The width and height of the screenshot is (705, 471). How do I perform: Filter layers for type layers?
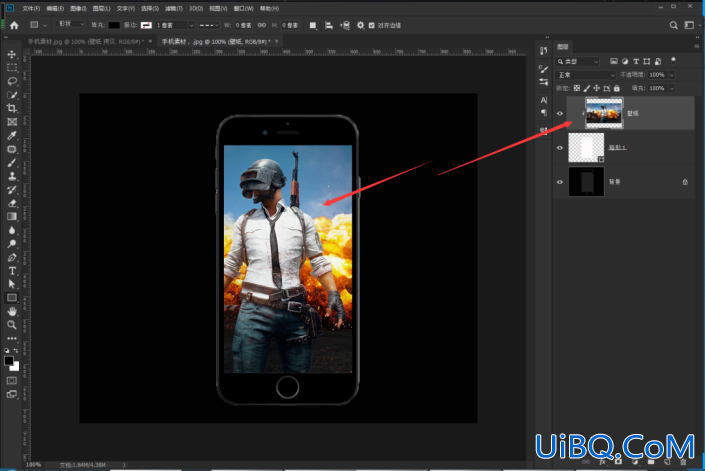[x=636, y=61]
